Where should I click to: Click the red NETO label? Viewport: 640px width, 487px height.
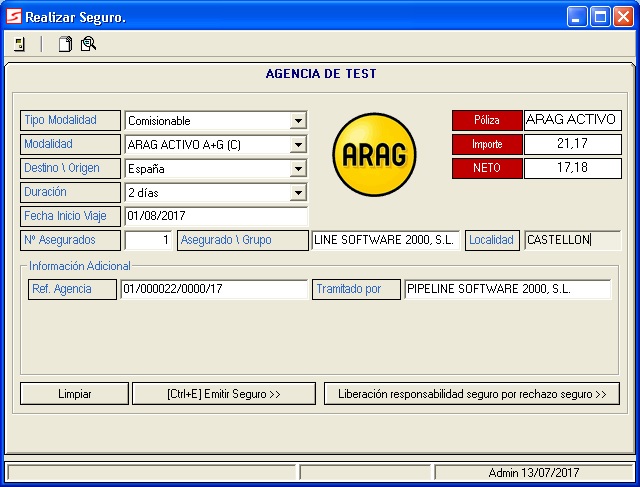(x=487, y=168)
